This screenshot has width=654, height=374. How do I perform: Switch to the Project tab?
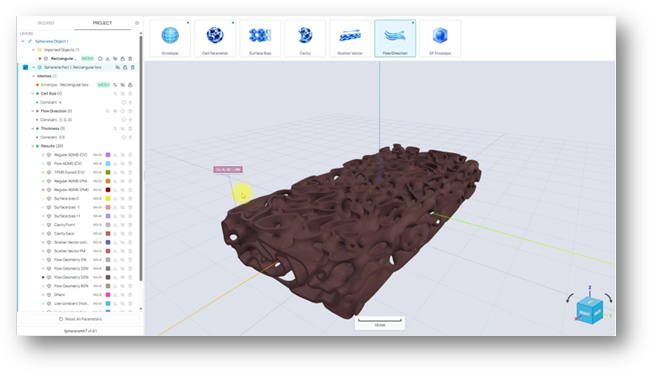[102, 23]
